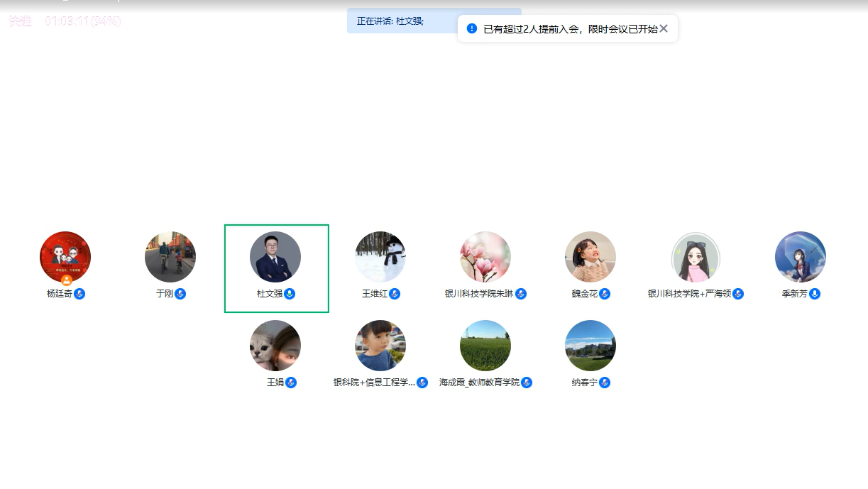This screenshot has height=489, width=868.
Task: Select the snowman avatar of 王维红
Action: [380, 257]
